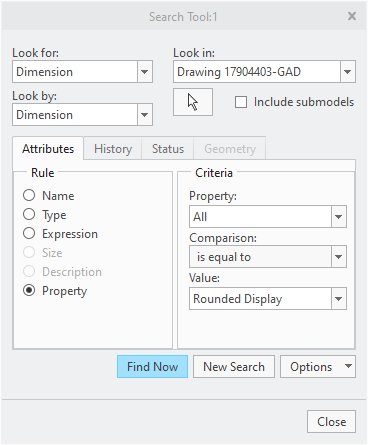
Task: Click the Find Now button
Action: pos(152,367)
